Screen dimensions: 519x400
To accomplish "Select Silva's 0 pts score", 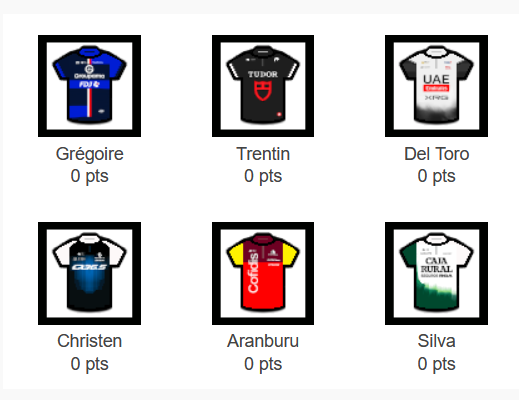I will tap(436, 364).
